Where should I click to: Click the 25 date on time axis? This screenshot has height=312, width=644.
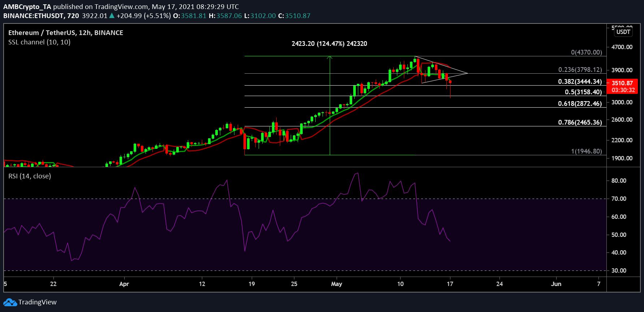tap(294, 284)
